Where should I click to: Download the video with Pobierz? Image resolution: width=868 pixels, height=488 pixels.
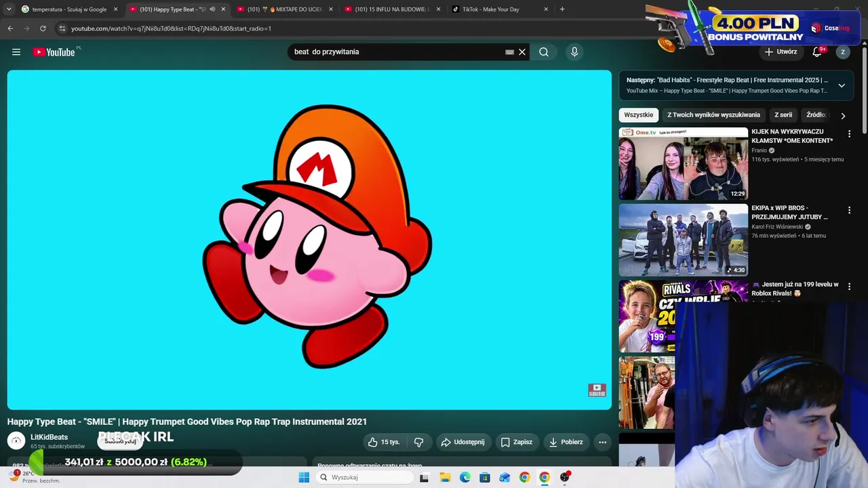pyautogui.click(x=566, y=442)
